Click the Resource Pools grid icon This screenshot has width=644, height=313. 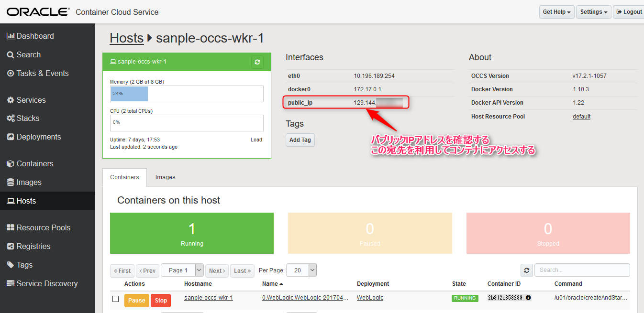(x=11, y=227)
